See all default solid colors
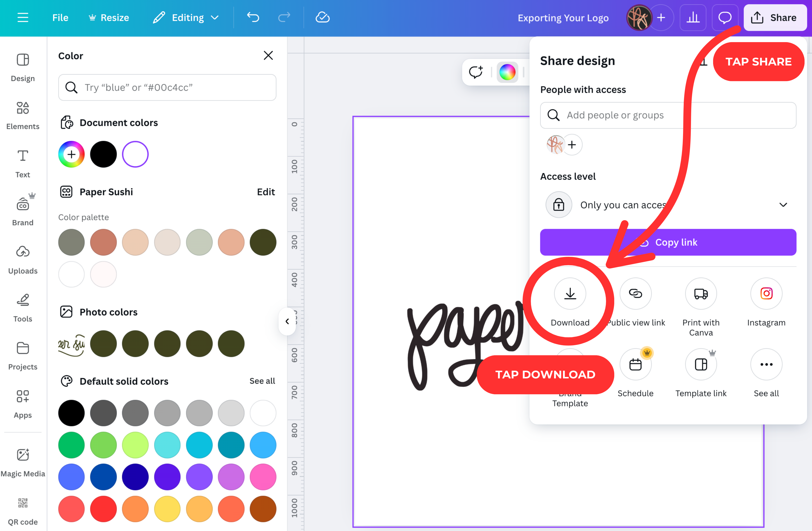 click(262, 381)
